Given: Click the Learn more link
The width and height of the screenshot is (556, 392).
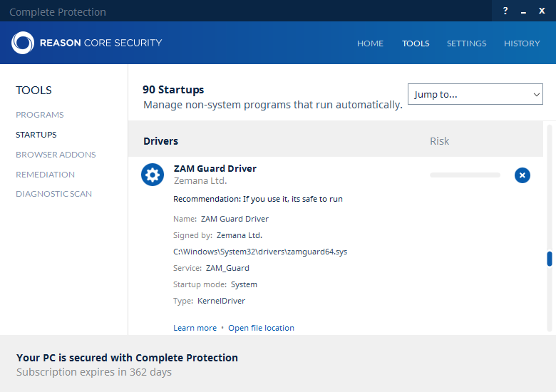Looking at the screenshot, I should coord(195,328).
